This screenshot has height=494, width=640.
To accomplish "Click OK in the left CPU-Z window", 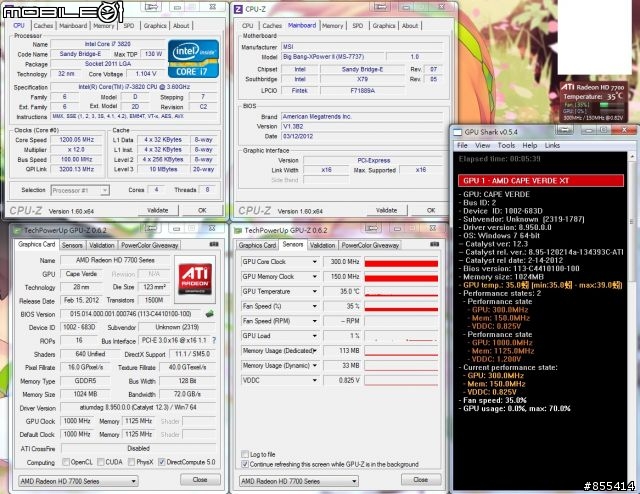I will coord(202,210).
